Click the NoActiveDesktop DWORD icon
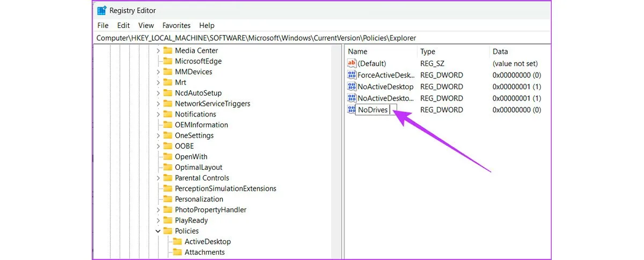 (x=352, y=86)
